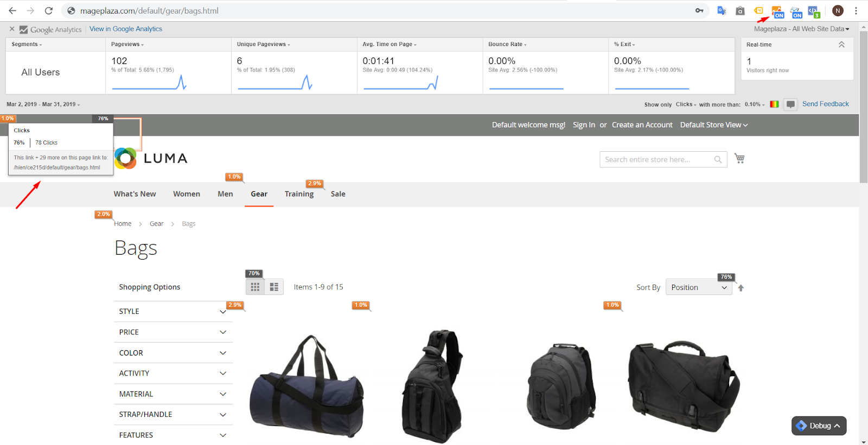
Task: Switch to grid view mode
Action: click(x=255, y=287)
